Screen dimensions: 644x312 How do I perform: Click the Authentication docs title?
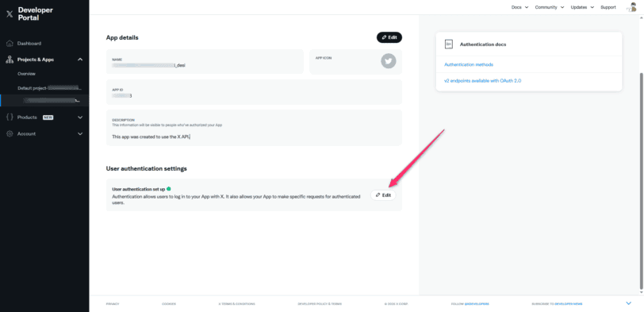point(482,44)
